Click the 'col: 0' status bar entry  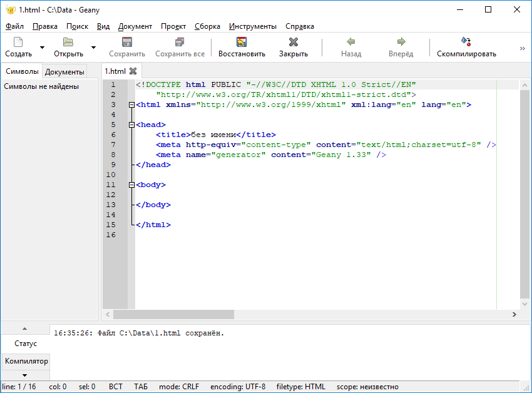click(58, 387)
